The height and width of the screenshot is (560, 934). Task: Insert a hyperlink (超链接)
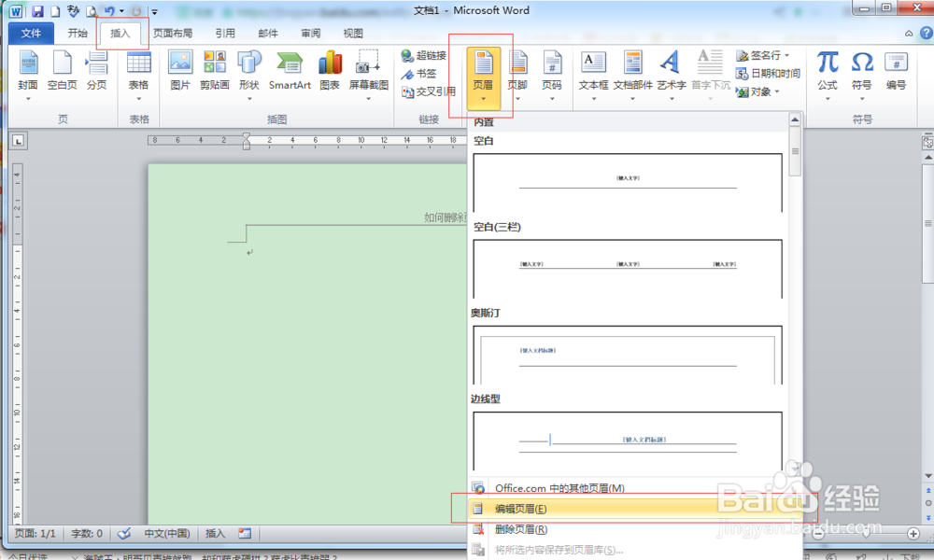tap(424, 55)
